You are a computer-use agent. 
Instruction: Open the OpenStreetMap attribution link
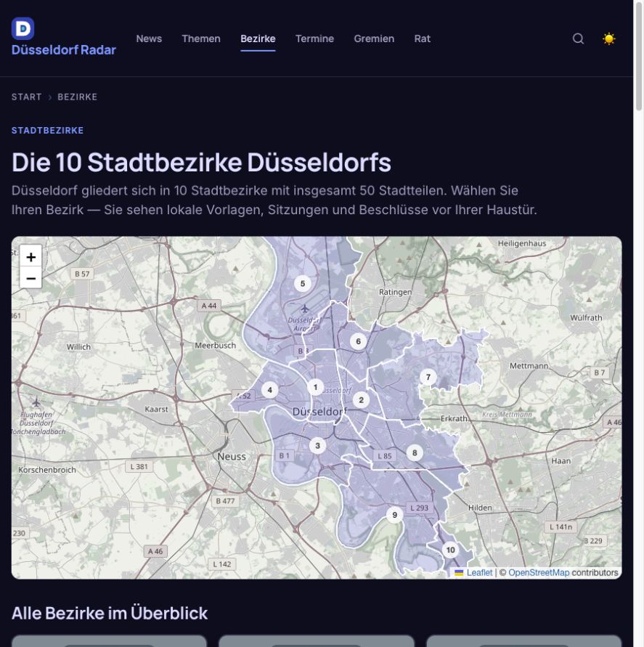539,573
